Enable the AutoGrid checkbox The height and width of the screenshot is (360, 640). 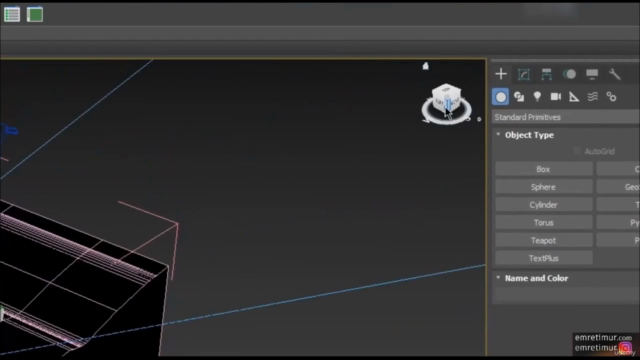tap(577, 151)
